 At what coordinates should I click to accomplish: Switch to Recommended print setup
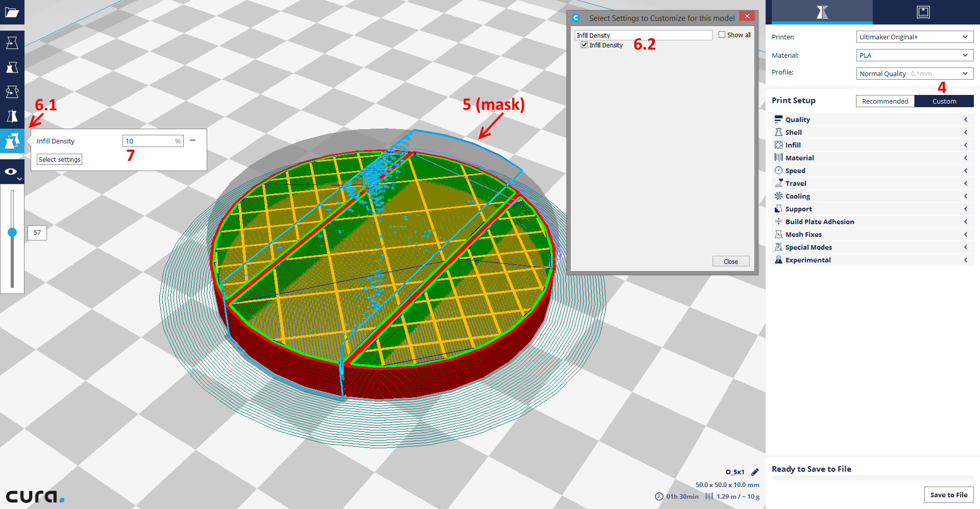[885, 101]
